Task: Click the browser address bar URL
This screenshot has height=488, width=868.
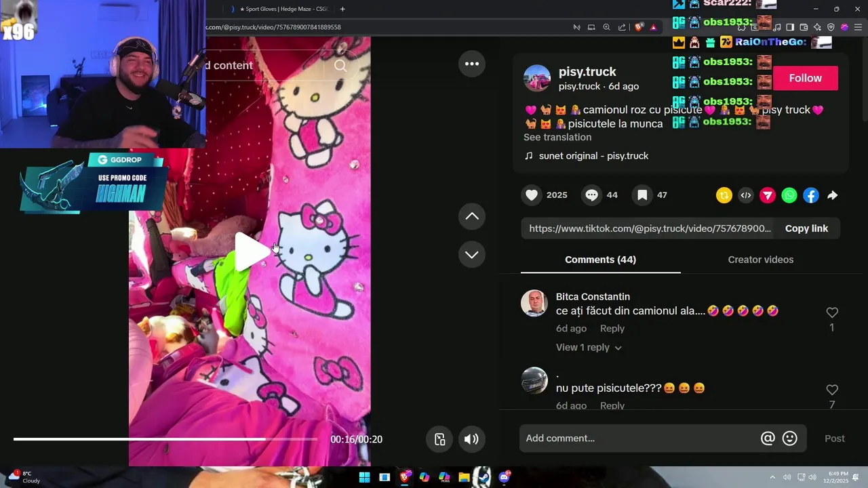Action: [x=273, y=27]
